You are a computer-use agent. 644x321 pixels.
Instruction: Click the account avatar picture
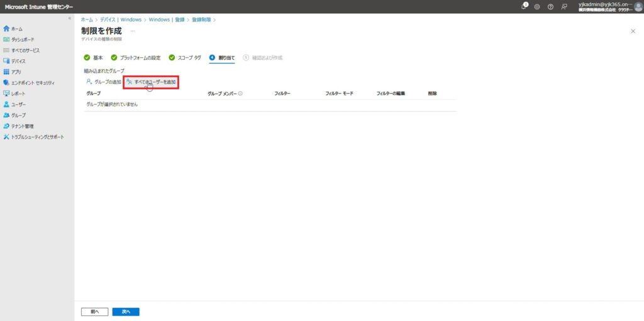638,6
